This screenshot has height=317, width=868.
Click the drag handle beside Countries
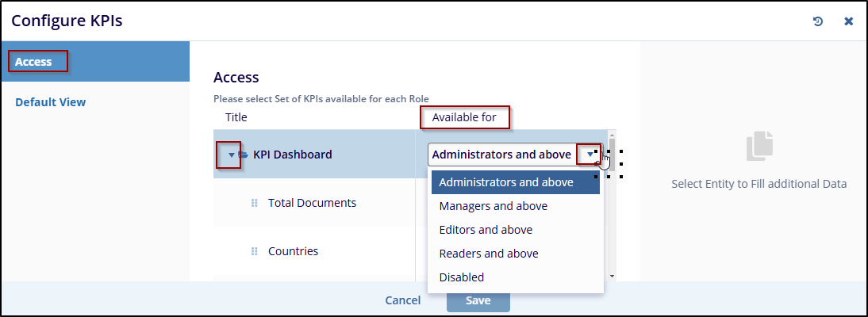click(x=255, y=251)
